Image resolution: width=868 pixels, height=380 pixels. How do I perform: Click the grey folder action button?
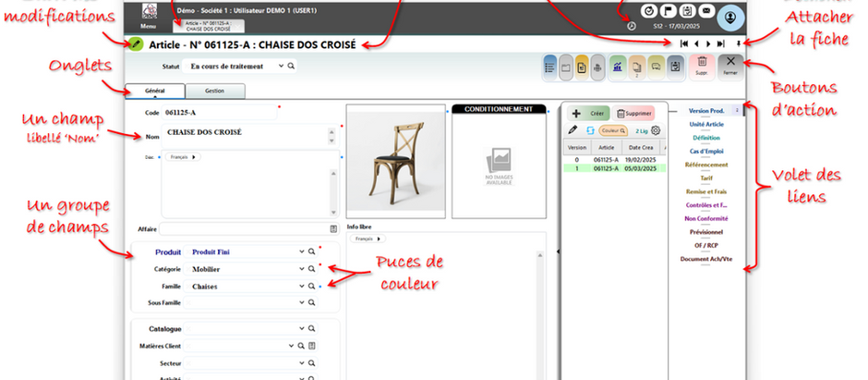coord(566,67)
